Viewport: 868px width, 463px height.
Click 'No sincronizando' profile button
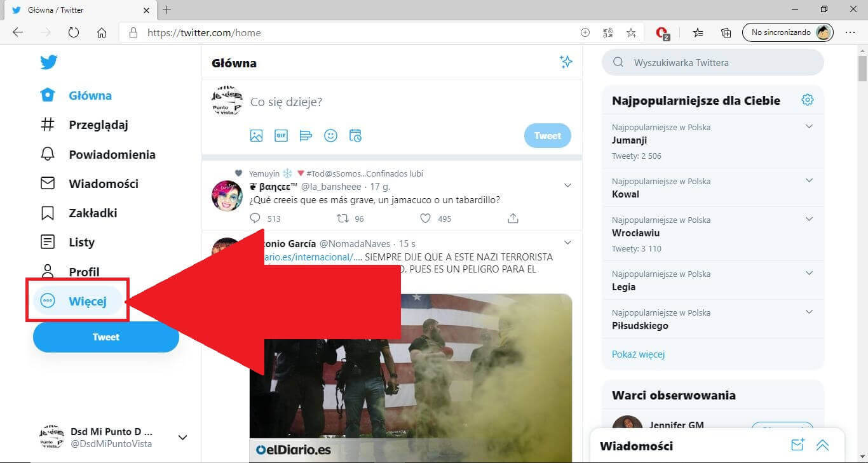788,32
